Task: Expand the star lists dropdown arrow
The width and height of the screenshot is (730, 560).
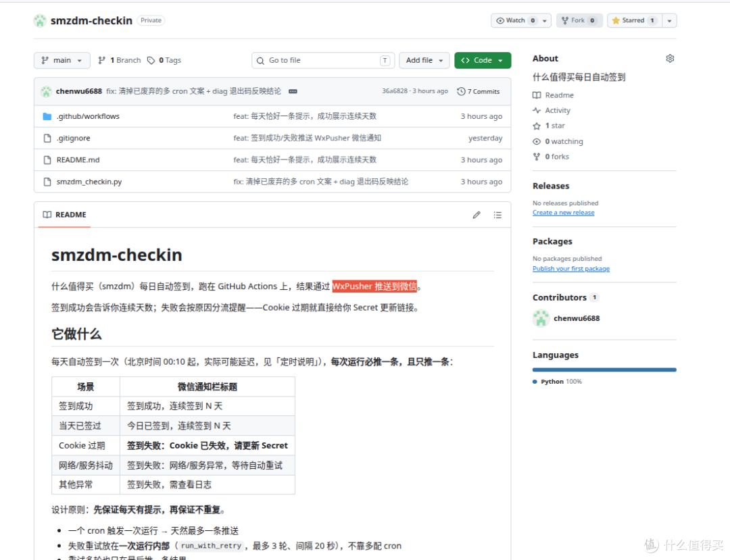Action: (669, 20)
